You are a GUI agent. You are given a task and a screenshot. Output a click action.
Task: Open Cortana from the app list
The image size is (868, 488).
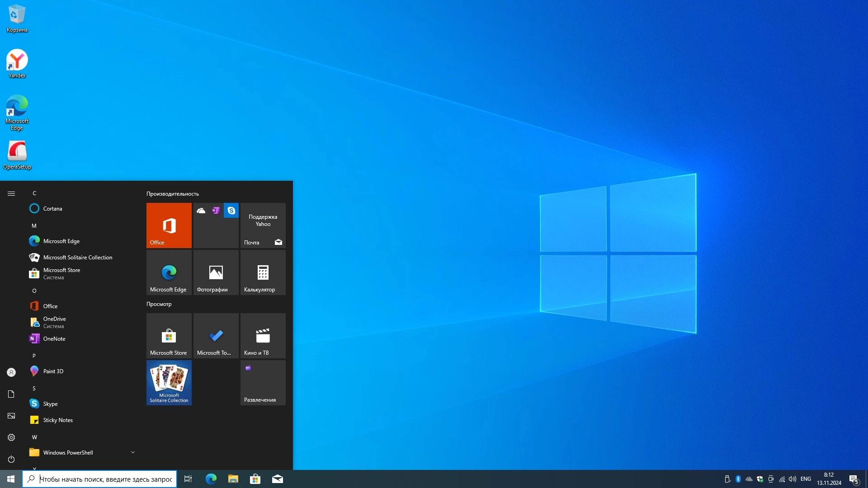(x=52, y=208)
